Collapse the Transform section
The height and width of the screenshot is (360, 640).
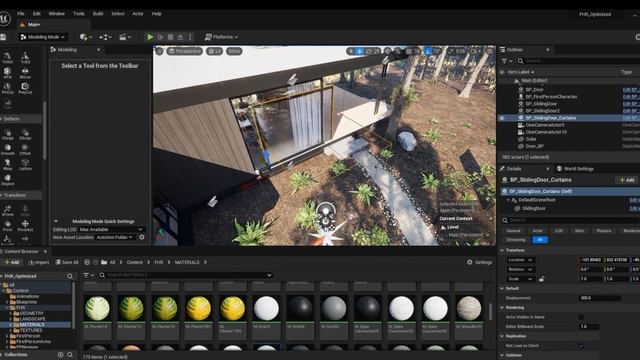502,250
